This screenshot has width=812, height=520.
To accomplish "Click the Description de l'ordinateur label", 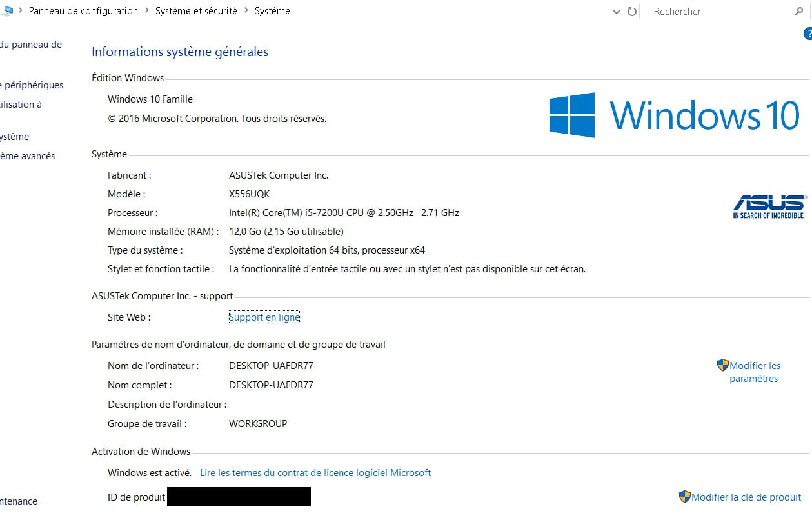I will point(167,405).
